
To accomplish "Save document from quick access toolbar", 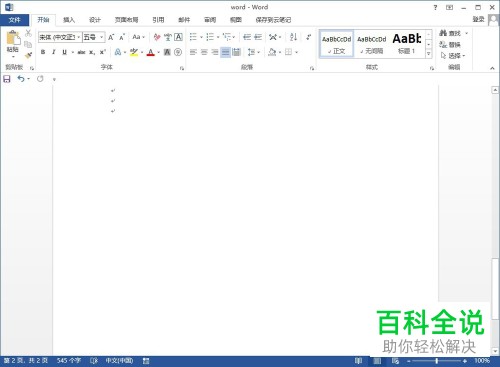I will (7, 79).
